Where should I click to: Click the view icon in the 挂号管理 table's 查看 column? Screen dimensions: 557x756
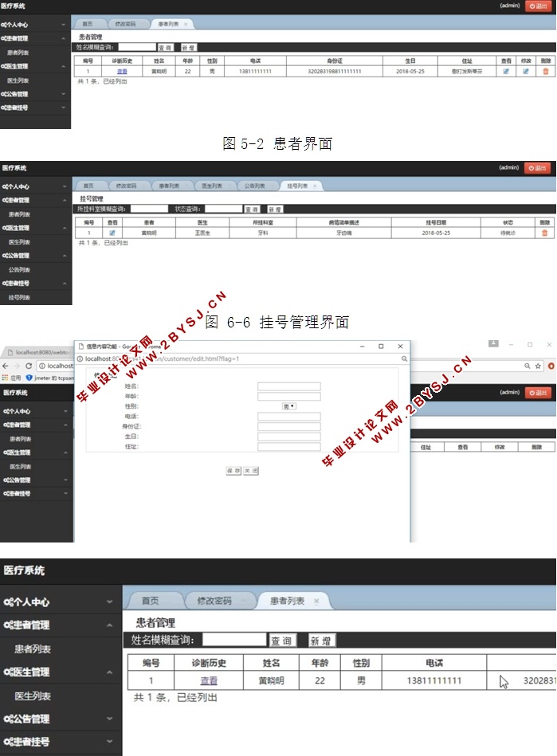point(112,233)
